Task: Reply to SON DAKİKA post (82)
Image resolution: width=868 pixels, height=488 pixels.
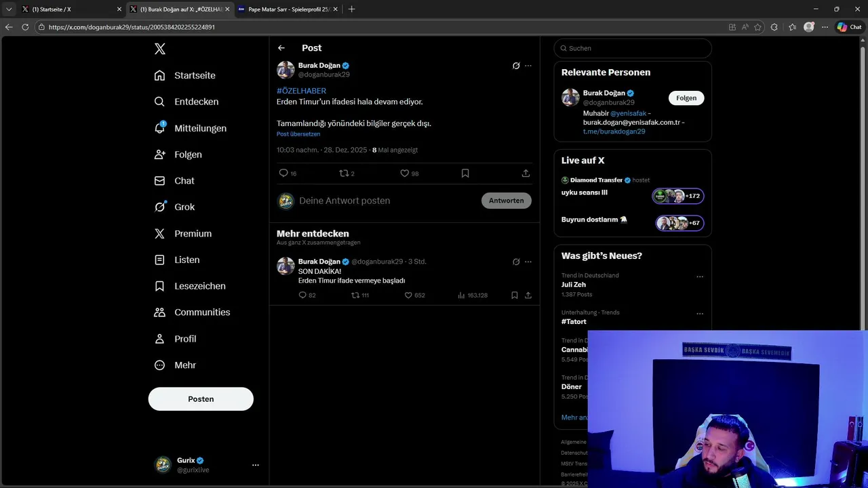Action: [307, 296]
